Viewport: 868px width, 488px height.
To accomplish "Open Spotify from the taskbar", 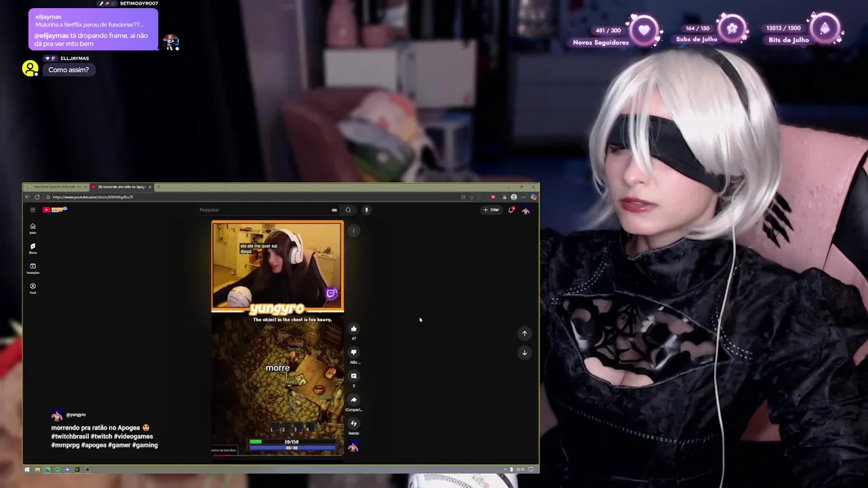I will click(x=57, y=469).
